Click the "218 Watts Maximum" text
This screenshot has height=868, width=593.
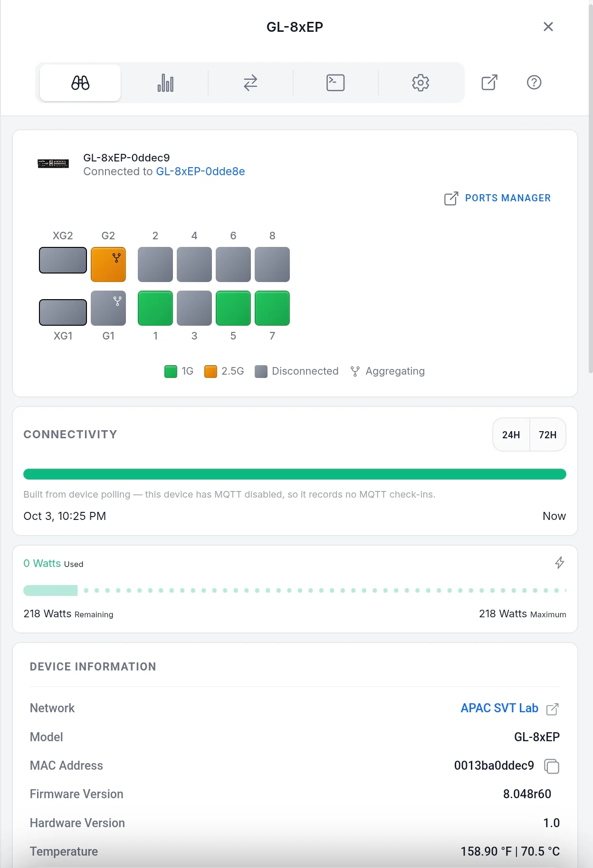523,614
